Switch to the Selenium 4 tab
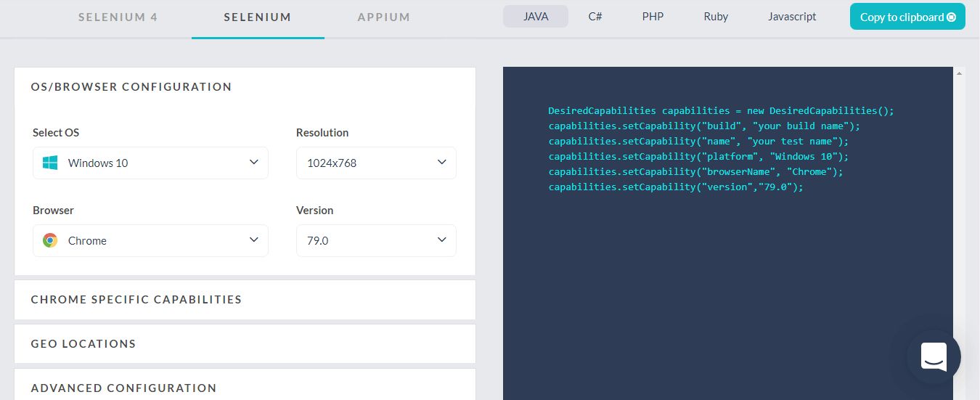 click(118, 17)
